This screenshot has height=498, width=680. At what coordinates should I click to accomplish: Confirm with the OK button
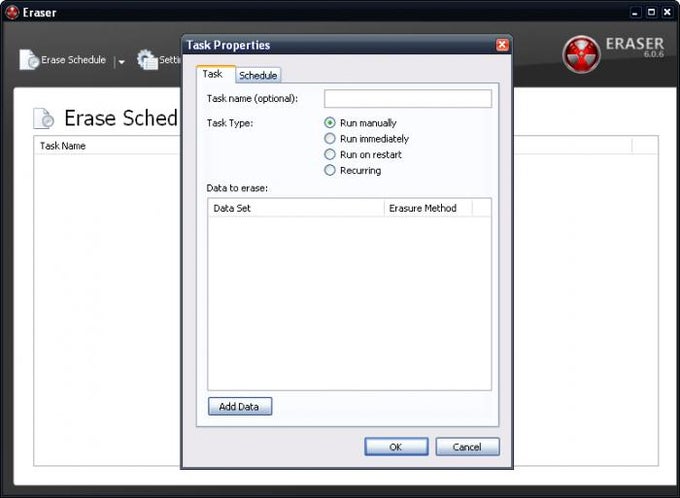click(396, 447)
